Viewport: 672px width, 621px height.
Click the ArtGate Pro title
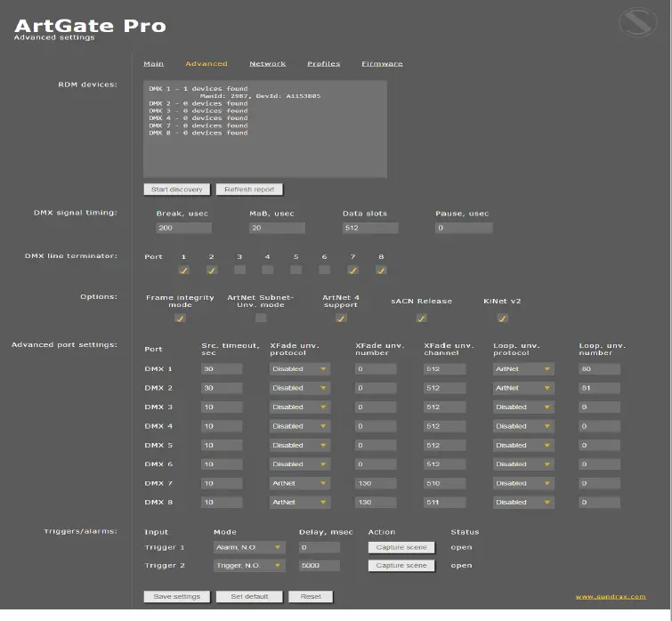click(90, 26)
